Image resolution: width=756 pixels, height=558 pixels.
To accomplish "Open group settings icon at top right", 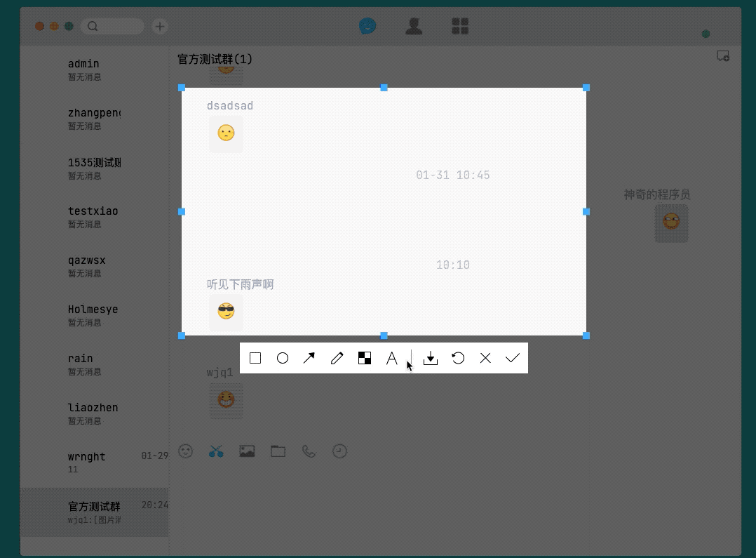I will pyautogui.click(x=723, y=56).
